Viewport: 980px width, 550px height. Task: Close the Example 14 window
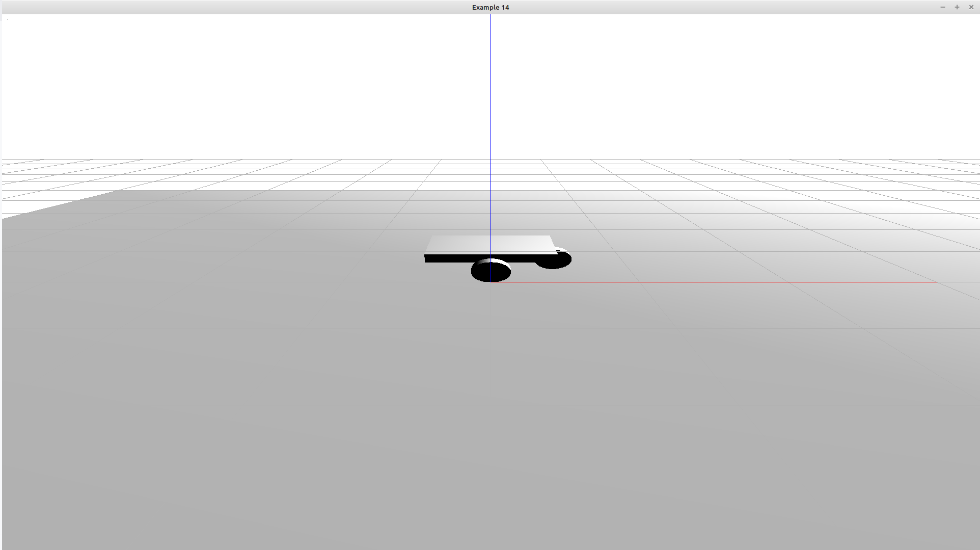click(x=971, y=7)
